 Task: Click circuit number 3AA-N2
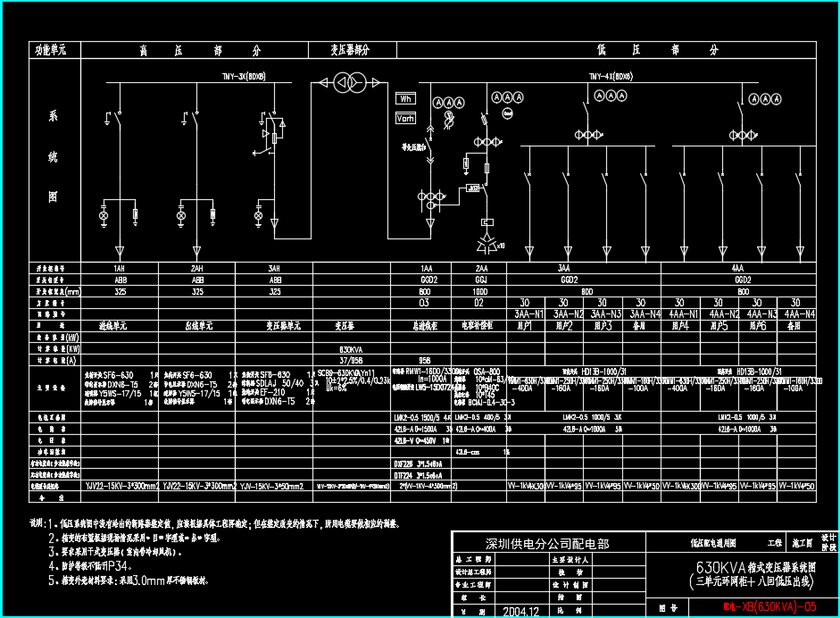(568, 314)
